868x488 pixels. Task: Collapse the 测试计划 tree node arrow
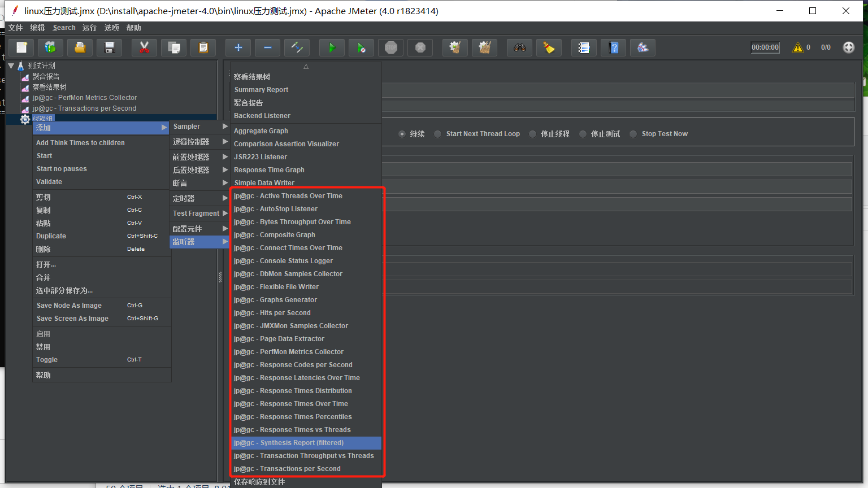11,66
